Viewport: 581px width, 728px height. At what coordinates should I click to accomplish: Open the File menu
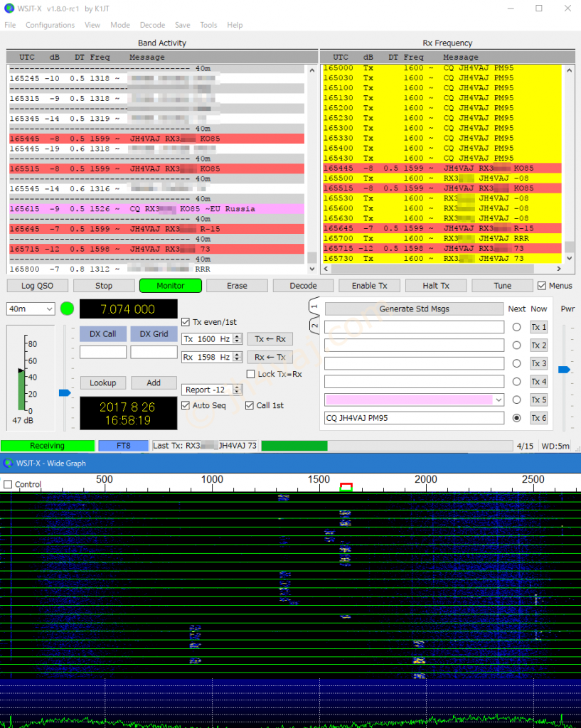tap(10, 25)
